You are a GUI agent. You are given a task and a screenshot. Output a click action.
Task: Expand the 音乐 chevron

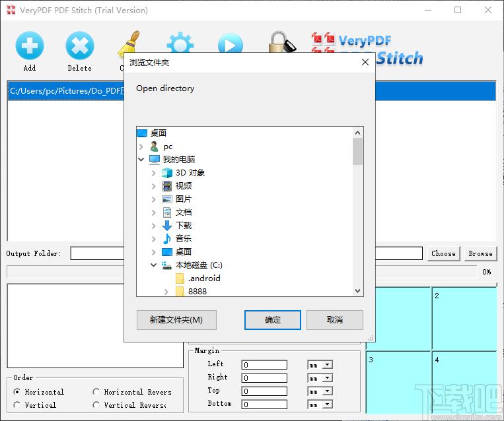154,239
